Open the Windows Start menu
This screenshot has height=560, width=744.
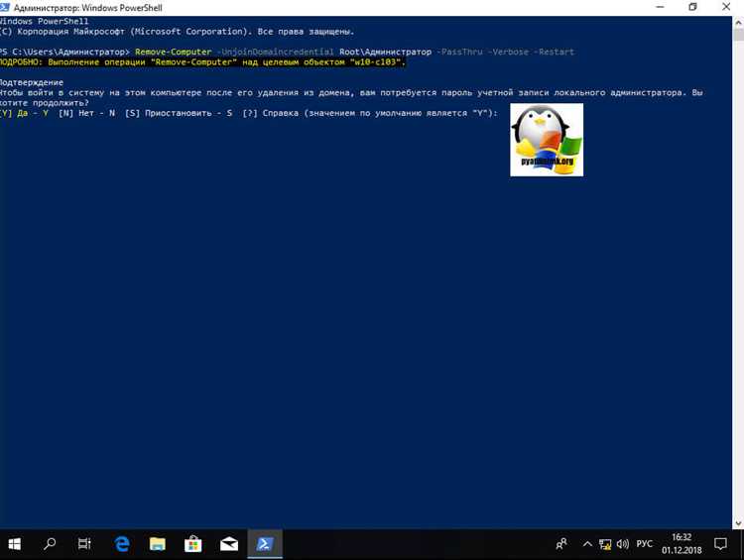tap(14, 544)
